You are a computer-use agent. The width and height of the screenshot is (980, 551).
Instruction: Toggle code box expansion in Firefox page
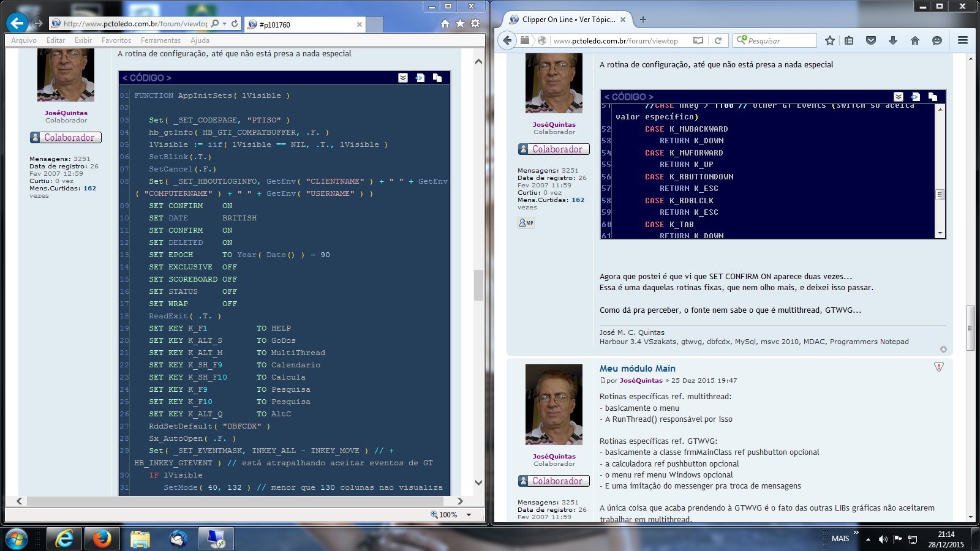click(x=898, y=97)
